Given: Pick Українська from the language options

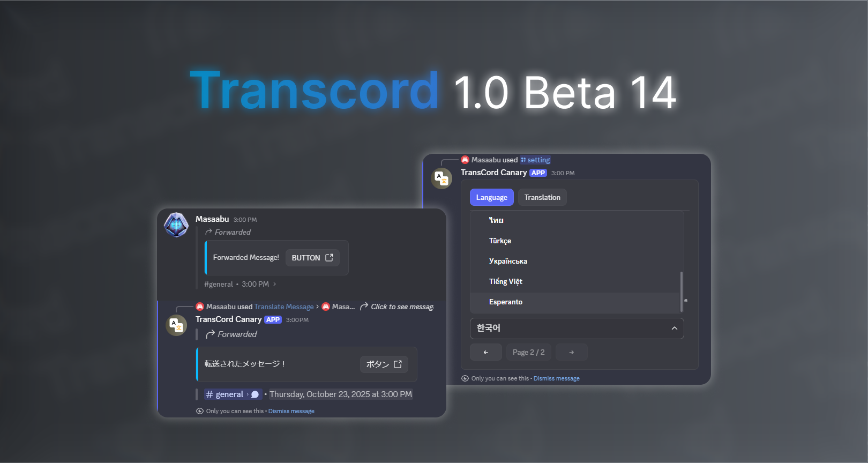Looking at the screenshot, I should coord(577,261).
